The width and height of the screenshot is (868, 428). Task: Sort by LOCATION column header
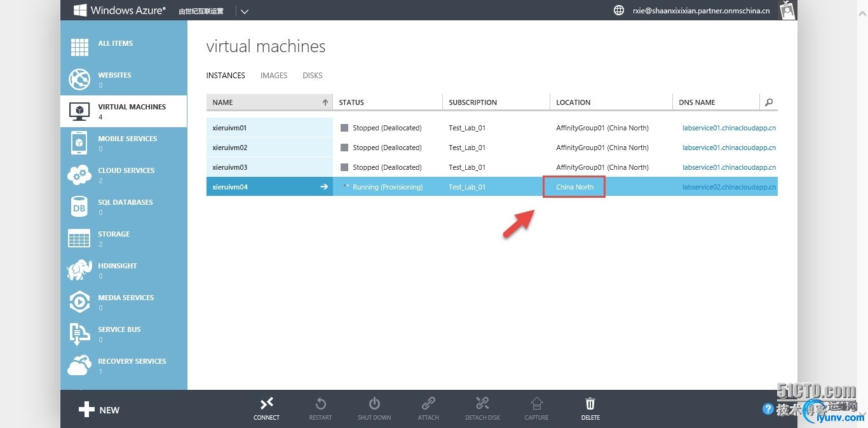click(611, 102)
